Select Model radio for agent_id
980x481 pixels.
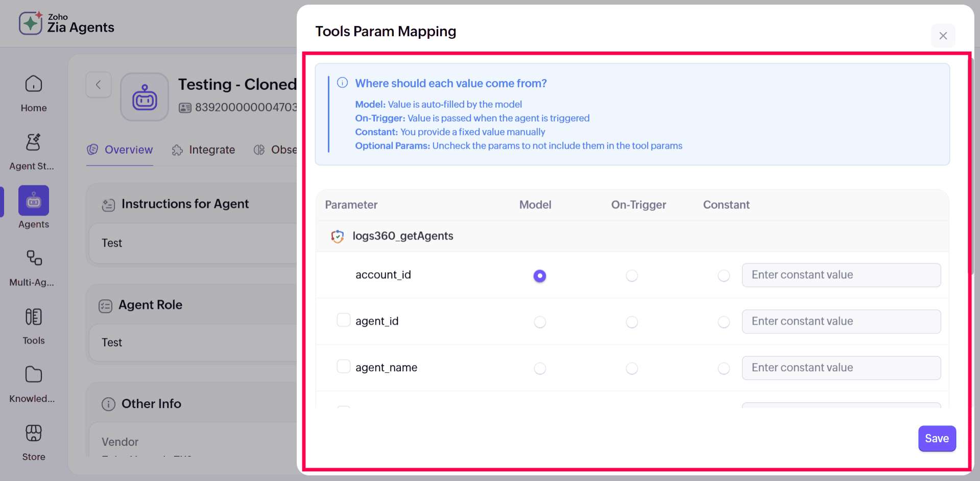(x=540, y=322)
